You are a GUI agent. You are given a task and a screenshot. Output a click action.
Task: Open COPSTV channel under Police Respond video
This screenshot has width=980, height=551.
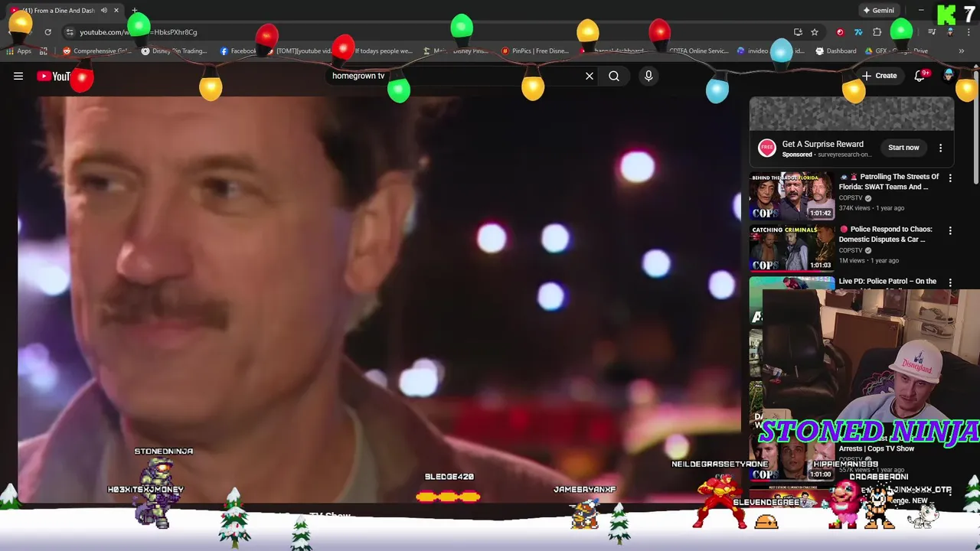[x=851, y=250]
